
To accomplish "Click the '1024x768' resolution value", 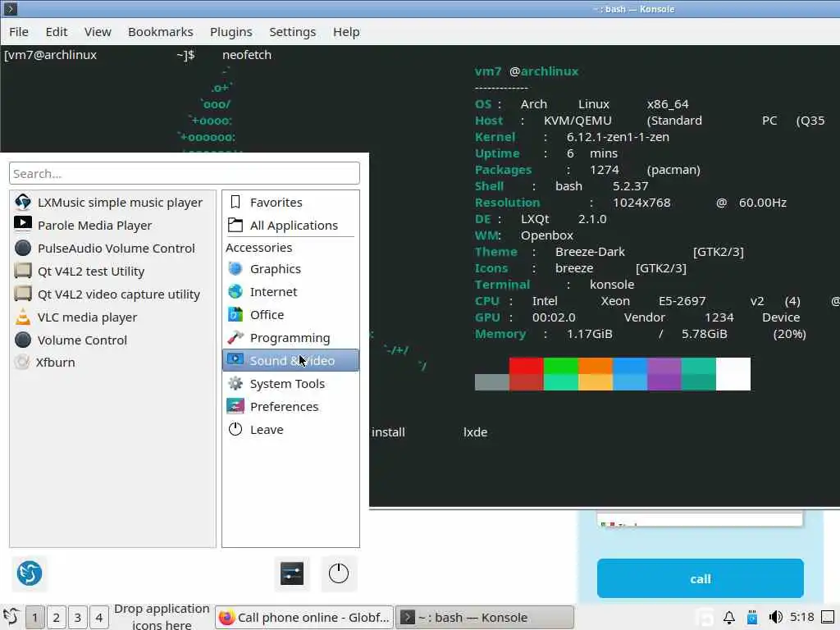I will coord(641,203).
